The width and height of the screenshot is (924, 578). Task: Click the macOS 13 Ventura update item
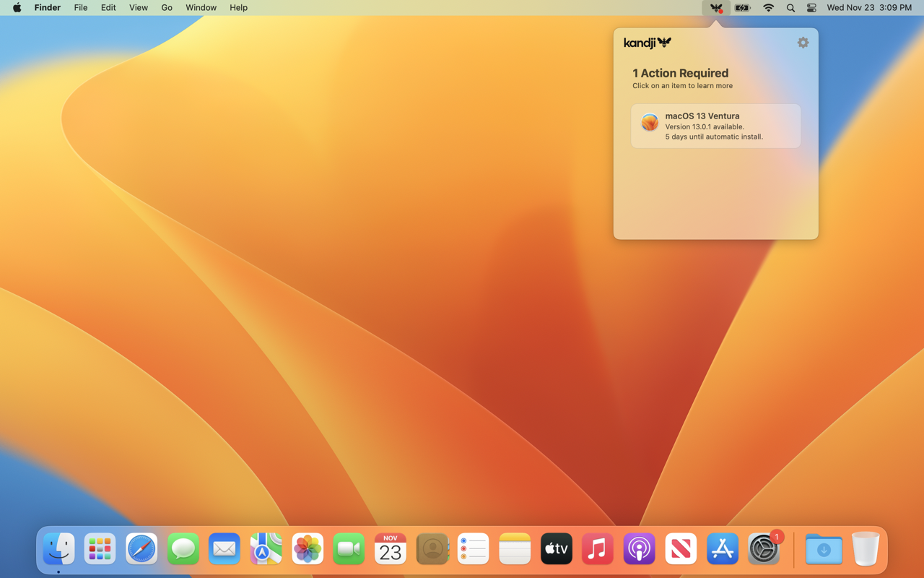[x=715, y=126]
